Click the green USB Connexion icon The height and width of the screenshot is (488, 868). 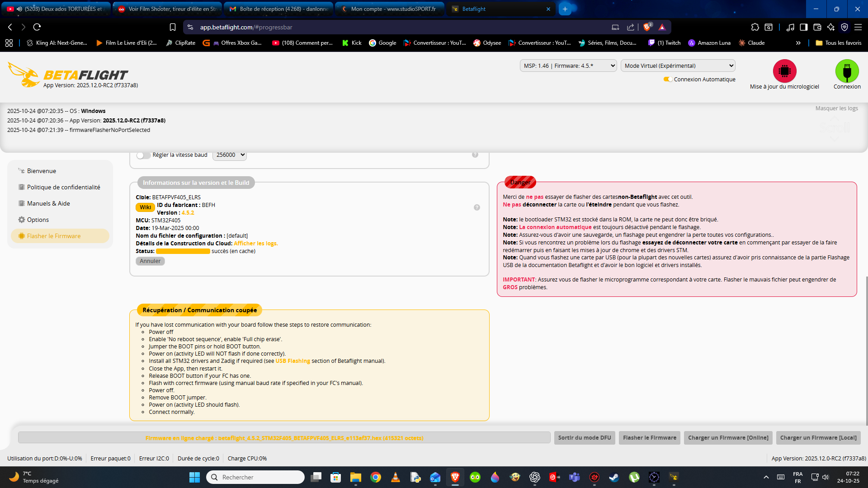click(847, 71)
